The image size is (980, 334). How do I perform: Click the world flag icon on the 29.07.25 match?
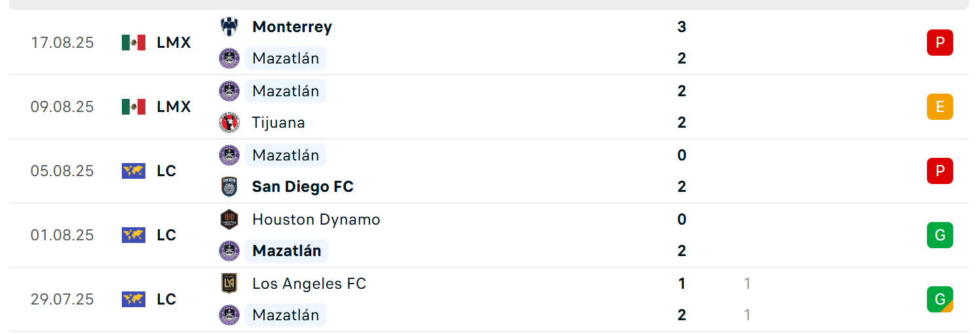134,299
